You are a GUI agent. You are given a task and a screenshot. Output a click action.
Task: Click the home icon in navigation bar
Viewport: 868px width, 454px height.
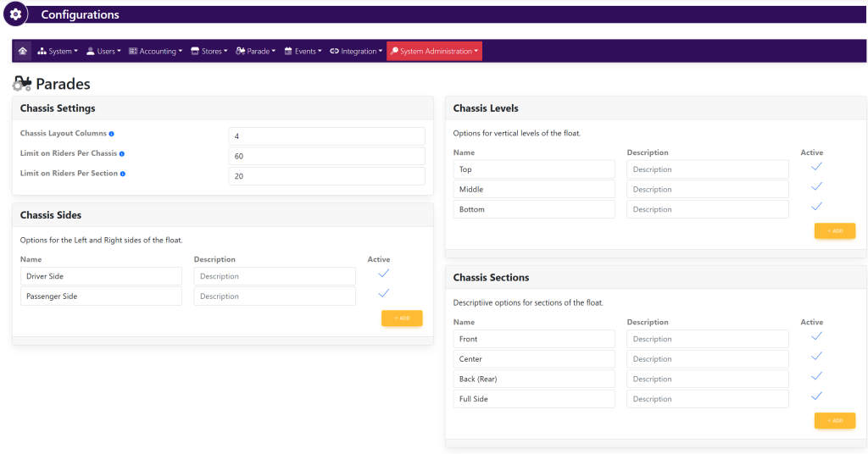coord(22,51)
